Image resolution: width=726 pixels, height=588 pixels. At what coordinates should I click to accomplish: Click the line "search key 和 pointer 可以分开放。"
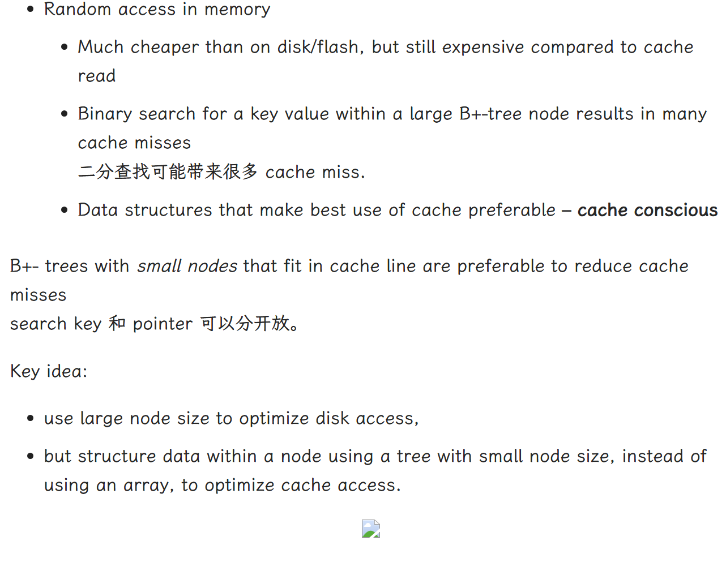click(x=154, y=324)
